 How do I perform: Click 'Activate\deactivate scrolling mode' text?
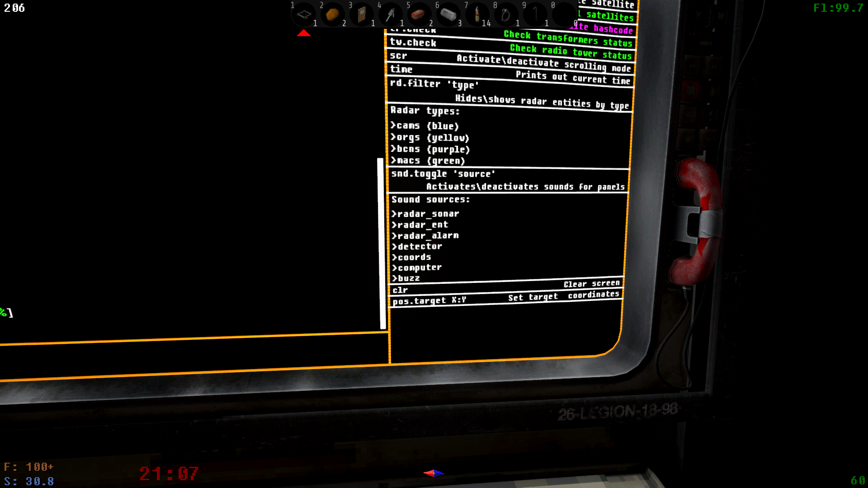click(x=543, y=63)
